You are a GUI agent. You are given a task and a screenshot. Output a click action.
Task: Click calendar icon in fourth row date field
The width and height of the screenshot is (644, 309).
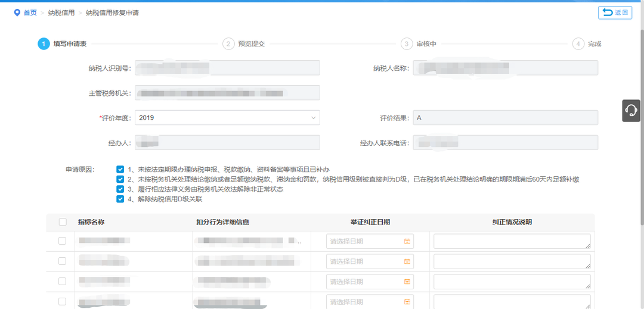coord(407,302)
